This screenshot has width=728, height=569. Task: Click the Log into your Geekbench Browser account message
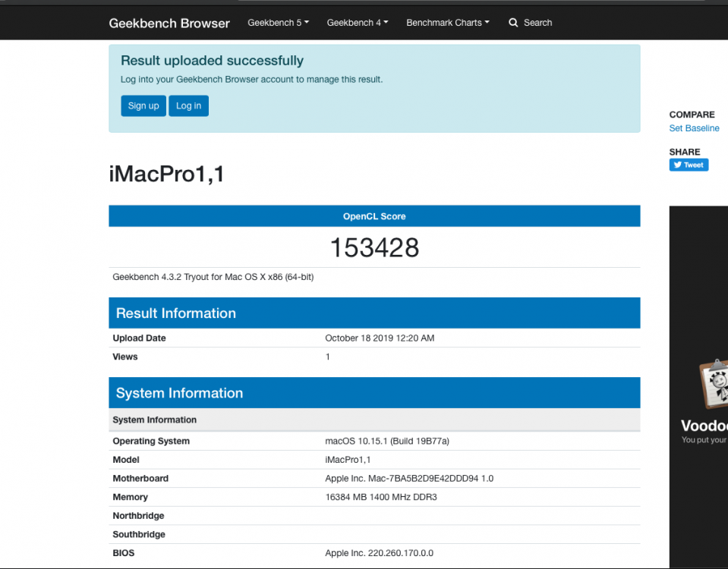click(251, 80)
